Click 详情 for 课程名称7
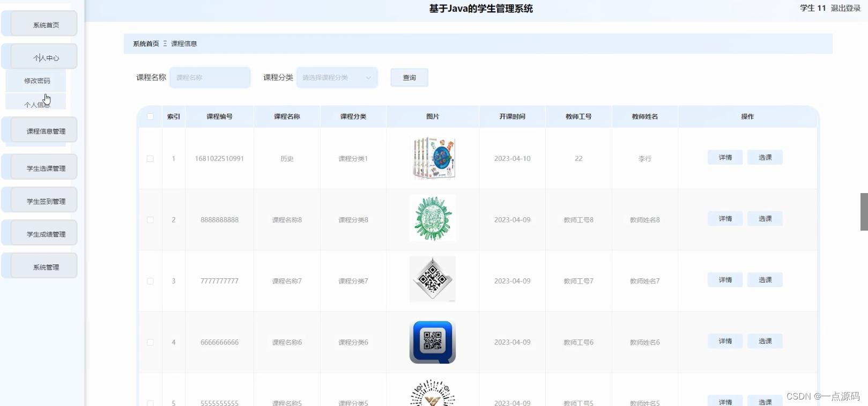 click(725, 280)
